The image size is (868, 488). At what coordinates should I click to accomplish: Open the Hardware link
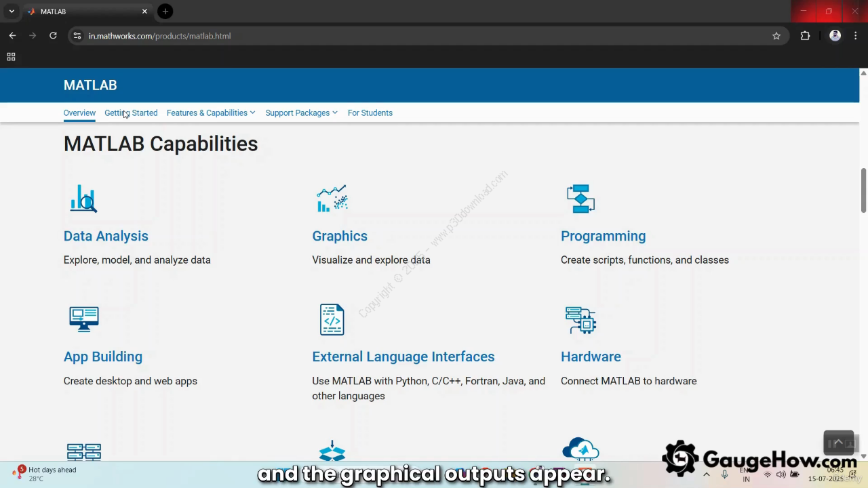pos(591,357)
